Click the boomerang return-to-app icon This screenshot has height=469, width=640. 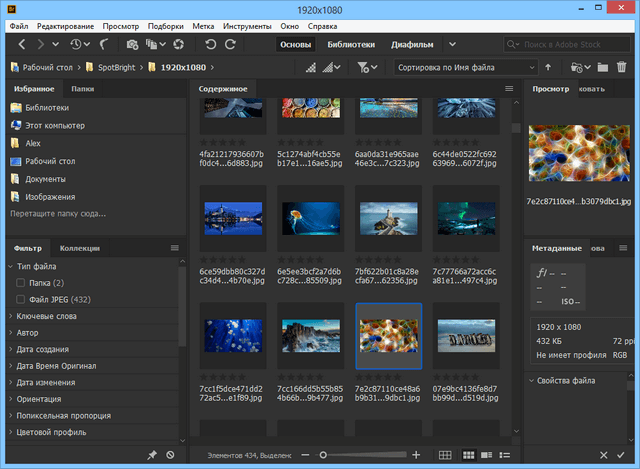(x=103, y=45)
